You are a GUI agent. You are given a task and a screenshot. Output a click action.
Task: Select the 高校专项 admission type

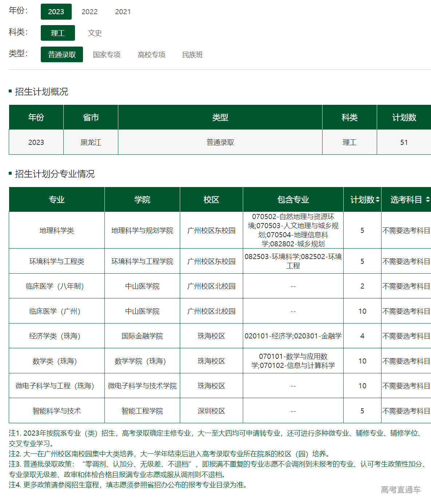pyautogui.click(x=152, y=55)
